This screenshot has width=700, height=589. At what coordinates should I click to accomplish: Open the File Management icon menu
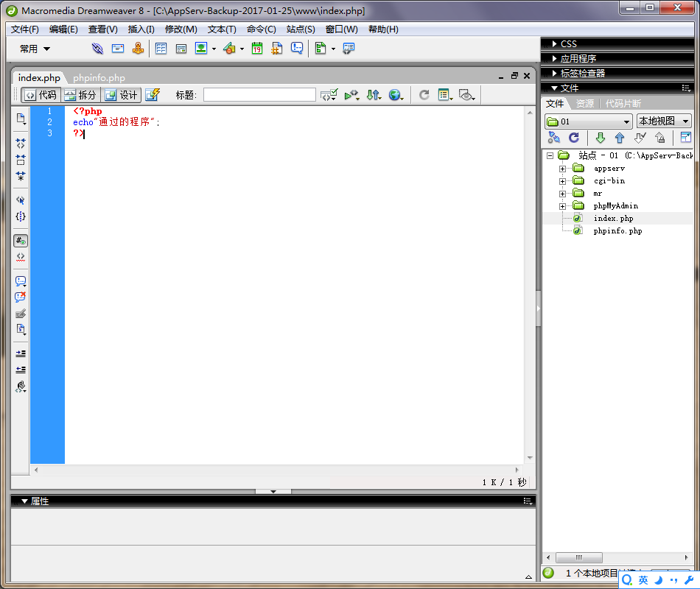tap(374, 94)
